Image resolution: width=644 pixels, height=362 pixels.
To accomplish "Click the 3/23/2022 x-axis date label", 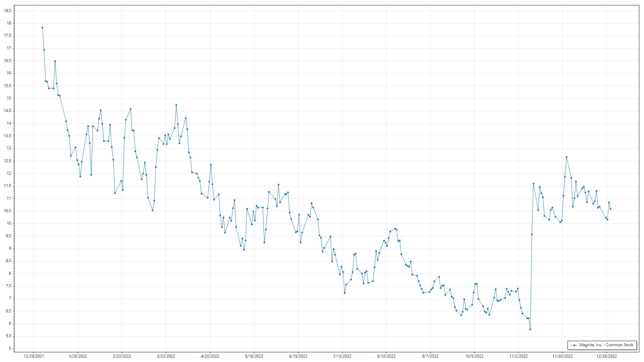I will coord(166,356).
